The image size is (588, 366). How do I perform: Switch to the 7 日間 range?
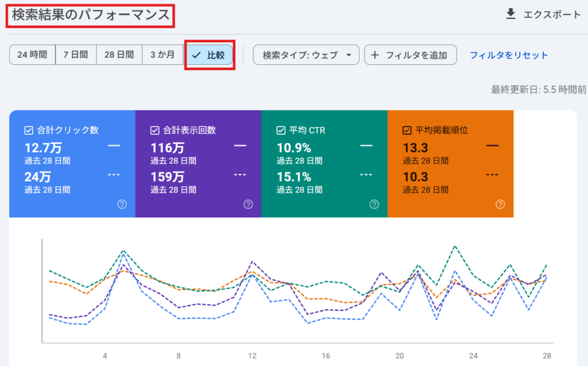[x=76, y=55]
